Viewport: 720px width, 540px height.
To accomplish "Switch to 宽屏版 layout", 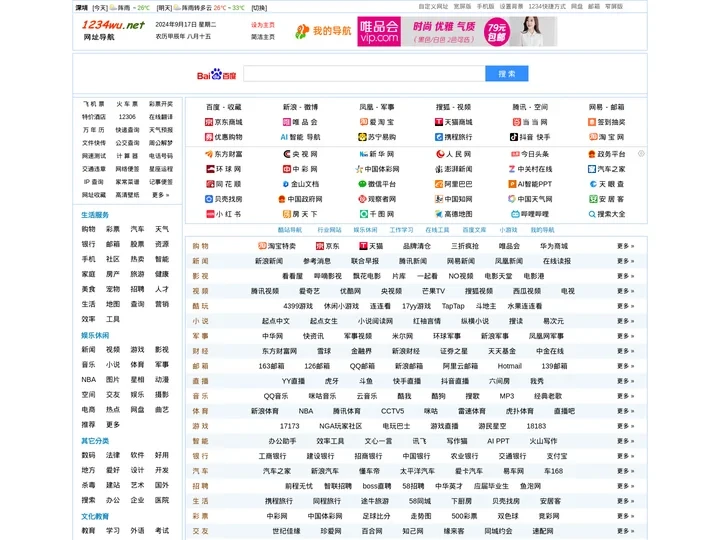I will (x=462, y=6).
